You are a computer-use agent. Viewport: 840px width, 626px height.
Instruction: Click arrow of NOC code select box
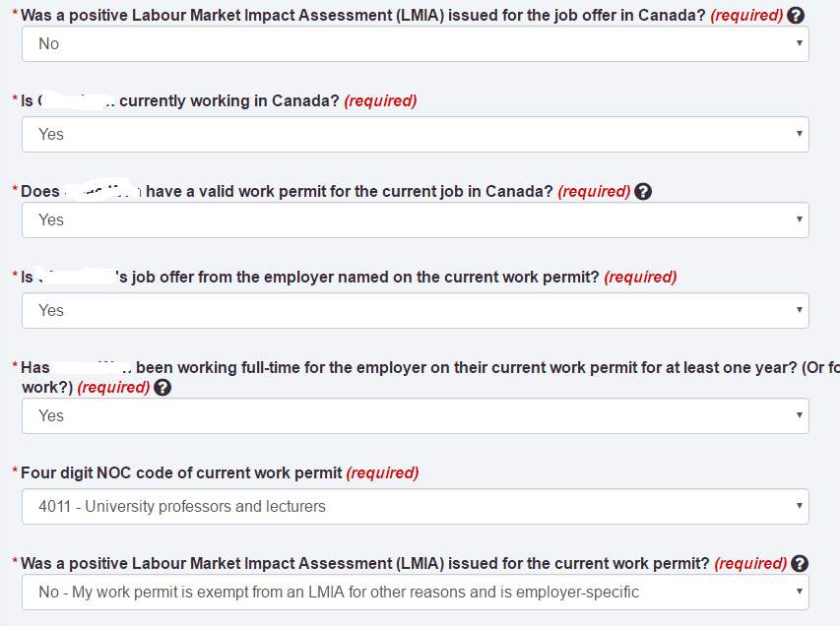[x=800, y=506]
